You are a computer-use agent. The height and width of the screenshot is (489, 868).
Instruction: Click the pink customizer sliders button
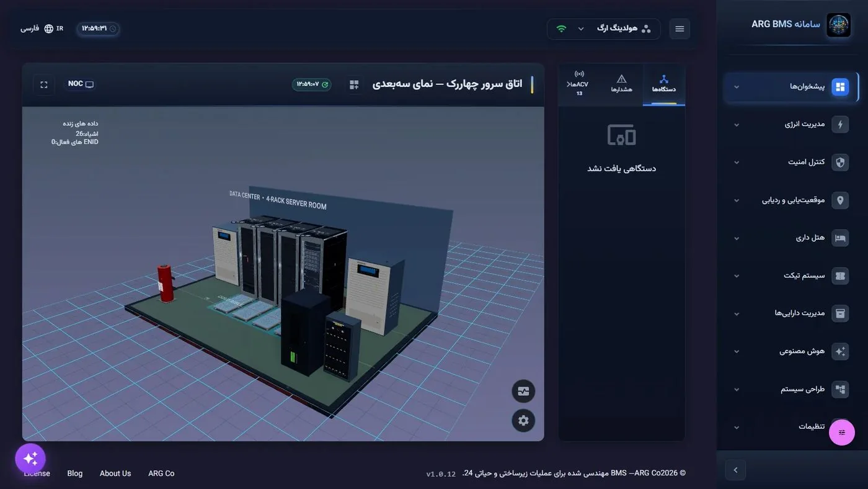(841, 433)
